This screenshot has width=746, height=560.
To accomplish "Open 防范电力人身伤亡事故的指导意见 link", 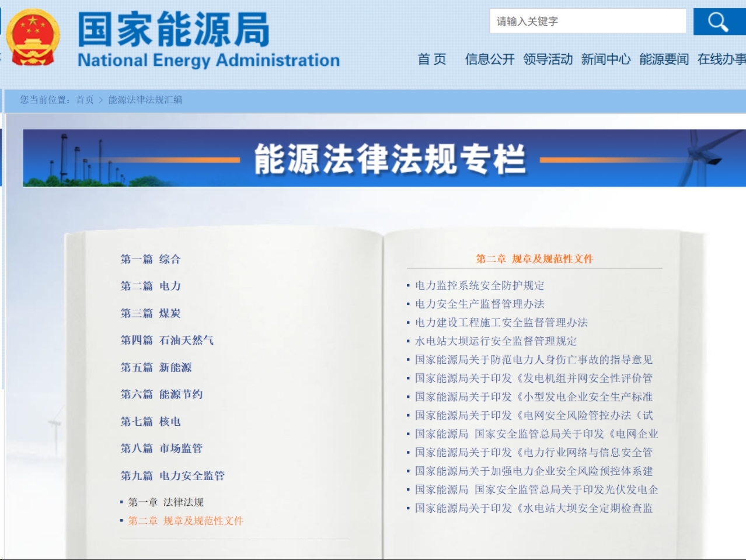I will (534, 360).
